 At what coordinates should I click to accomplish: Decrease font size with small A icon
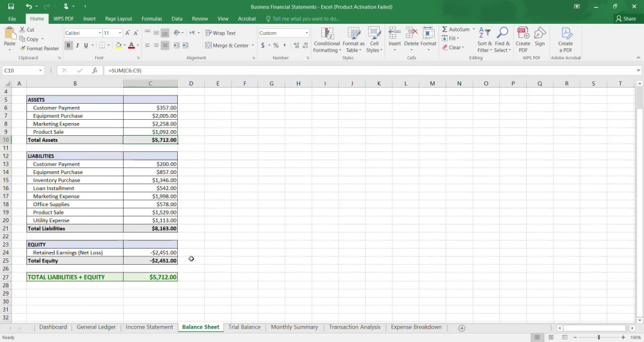coord(136,33)
